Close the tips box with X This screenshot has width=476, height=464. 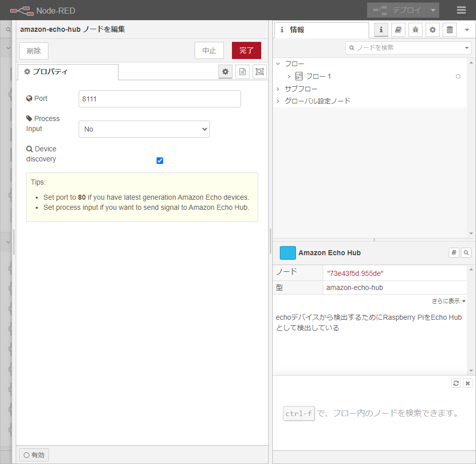[467, 383]
